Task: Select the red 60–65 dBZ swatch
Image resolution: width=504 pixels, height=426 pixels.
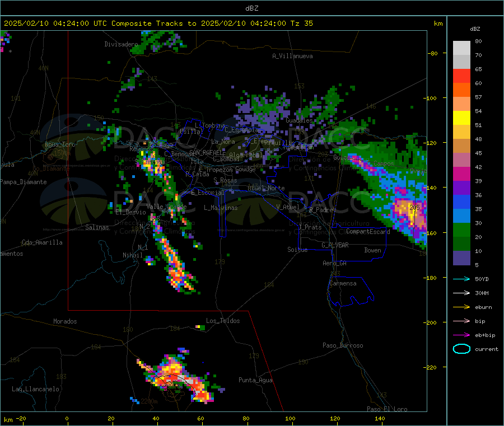Action: [x=461, y=76]
